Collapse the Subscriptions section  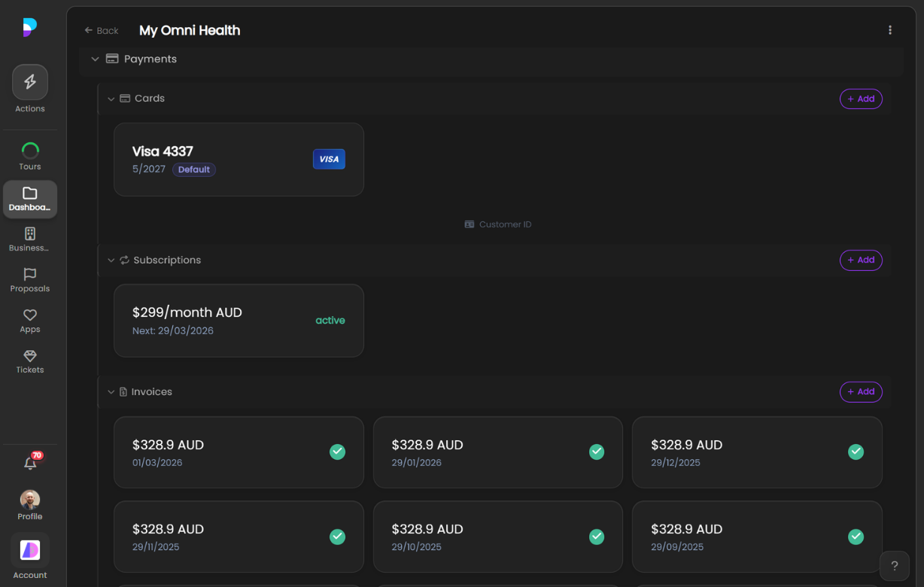pos(111,260)
